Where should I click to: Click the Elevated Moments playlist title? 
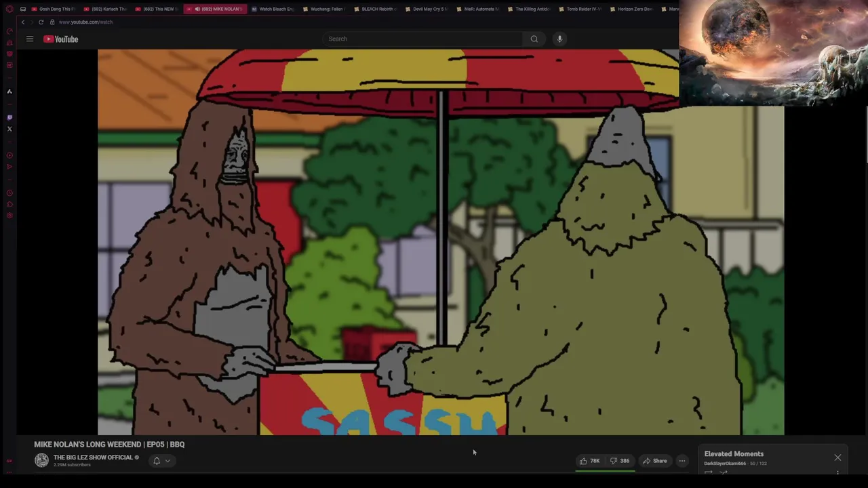click(734, 454)
